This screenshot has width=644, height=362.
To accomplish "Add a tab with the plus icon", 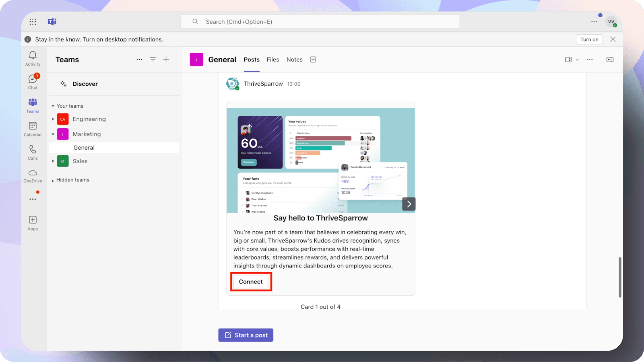I will click(x=313, y=60).
